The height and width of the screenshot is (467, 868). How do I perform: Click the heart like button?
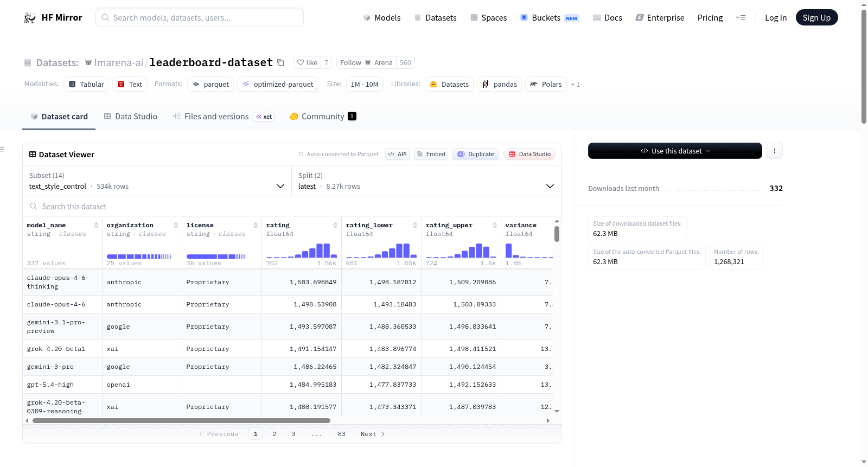click(x=307, y=62)
